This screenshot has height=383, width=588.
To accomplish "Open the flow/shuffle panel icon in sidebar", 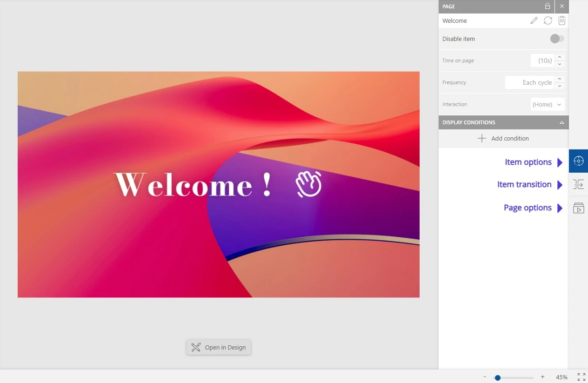I will pyautogui.click(x=578, y=184).
